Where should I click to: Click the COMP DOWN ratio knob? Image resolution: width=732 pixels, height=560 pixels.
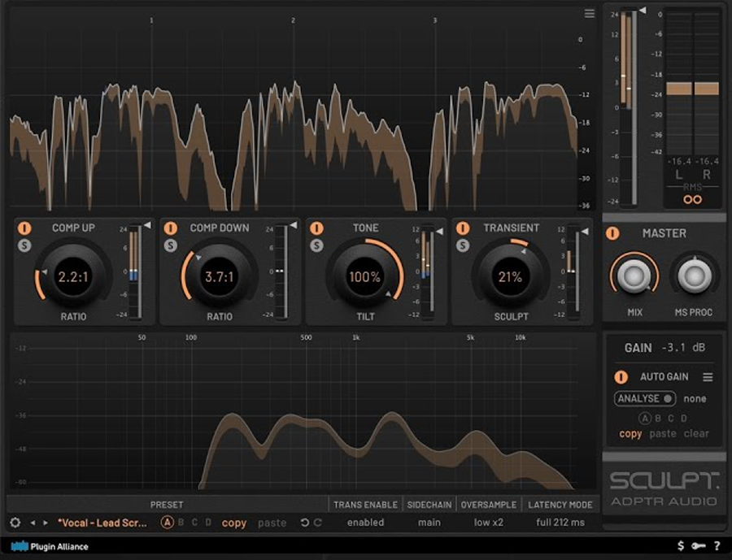tap(220, 276)
